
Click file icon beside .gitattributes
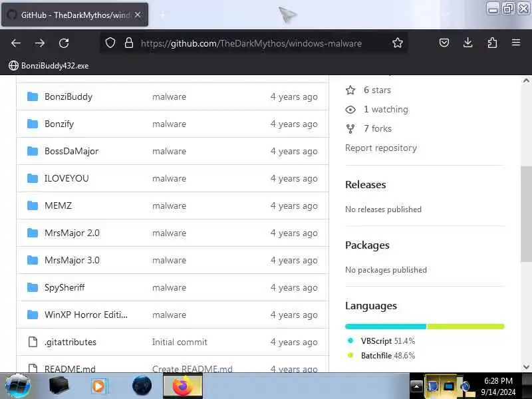[33, 342]
